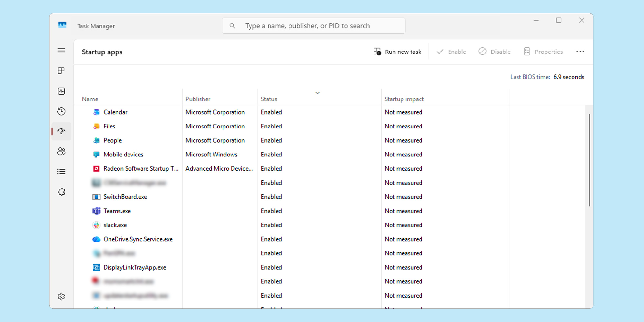Click the 6.9 seconds BIOS time value
This screenshot has width=644, height=322.
569,77
